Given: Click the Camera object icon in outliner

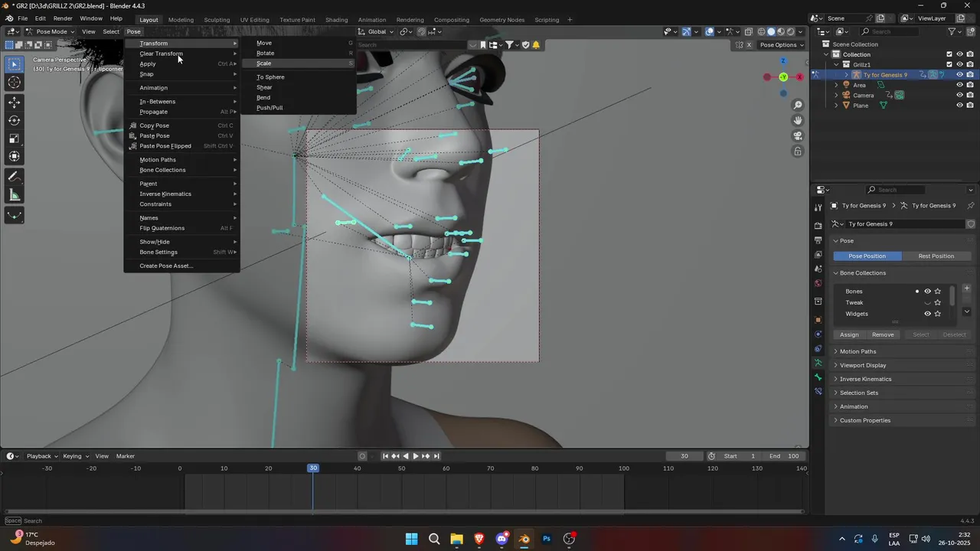Looking at the screenshot, I should (846, 95).
